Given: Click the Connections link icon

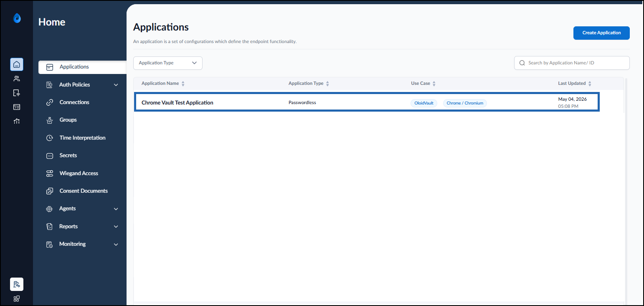Looking at the screenshot, I should [50, 102].
